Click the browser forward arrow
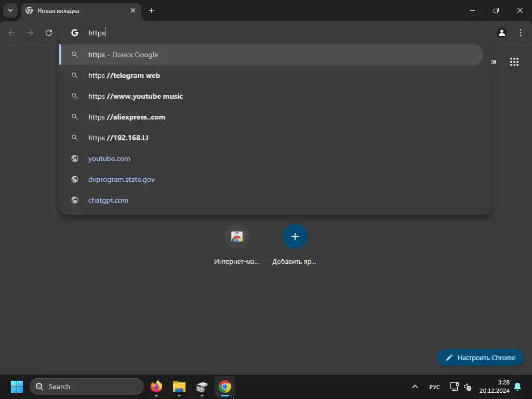 30,33
